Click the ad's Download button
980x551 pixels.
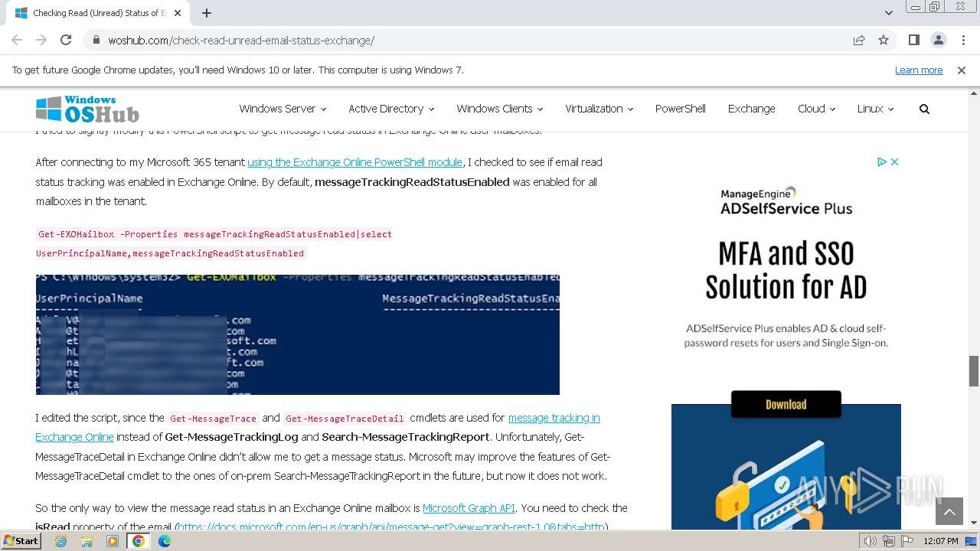(786, 404)
